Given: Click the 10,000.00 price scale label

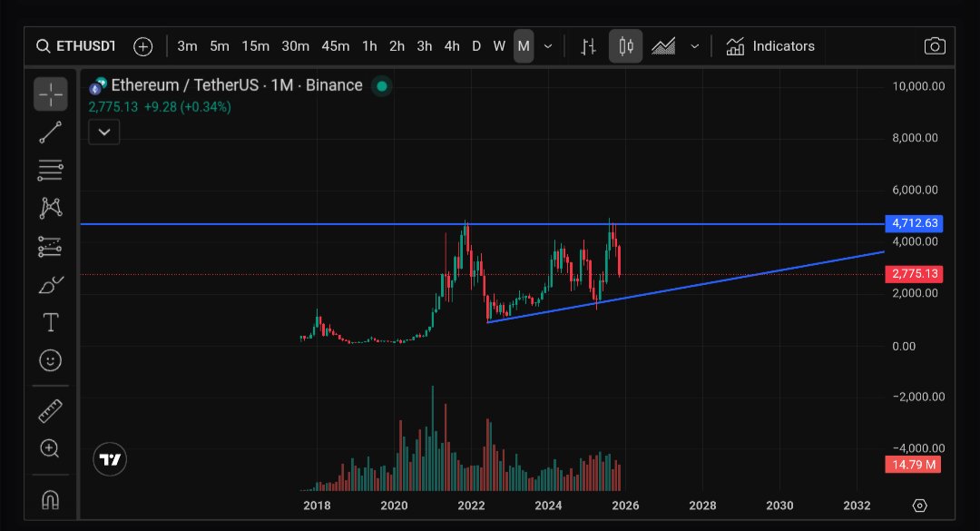Looking at the screenshot, I should pyautogui.click(x=918, y=86).
